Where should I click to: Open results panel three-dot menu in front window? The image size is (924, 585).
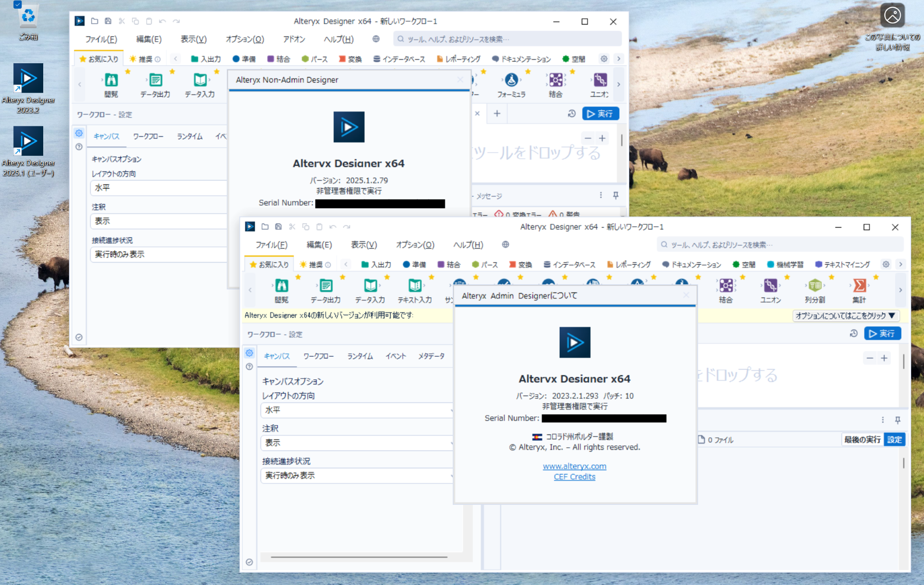coord(883,420)
